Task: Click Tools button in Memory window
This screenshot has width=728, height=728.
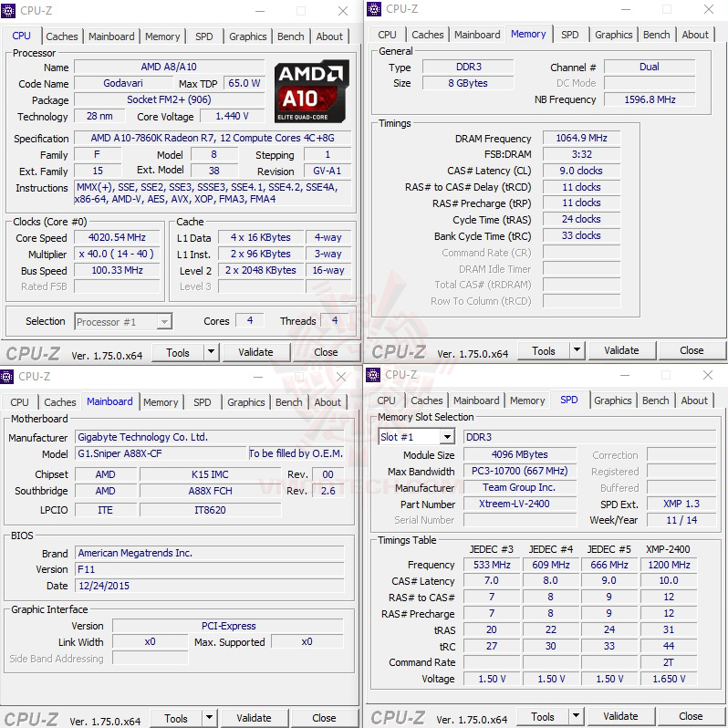Action: pos(544,350)
